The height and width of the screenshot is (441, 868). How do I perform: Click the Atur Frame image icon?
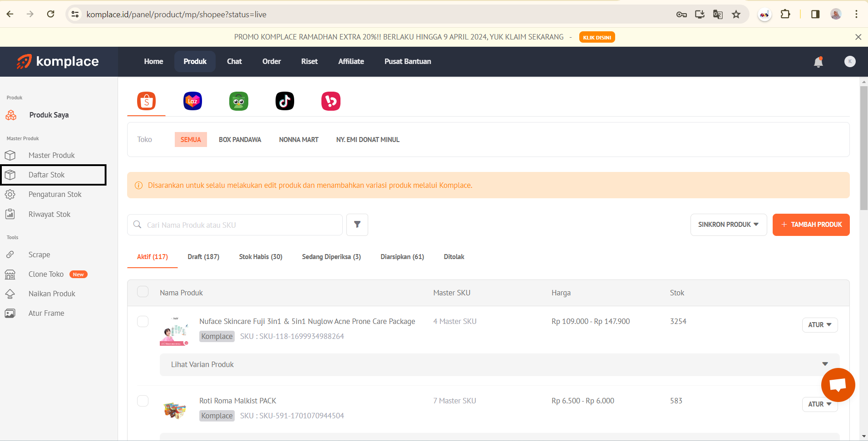(x=10, y=314)
